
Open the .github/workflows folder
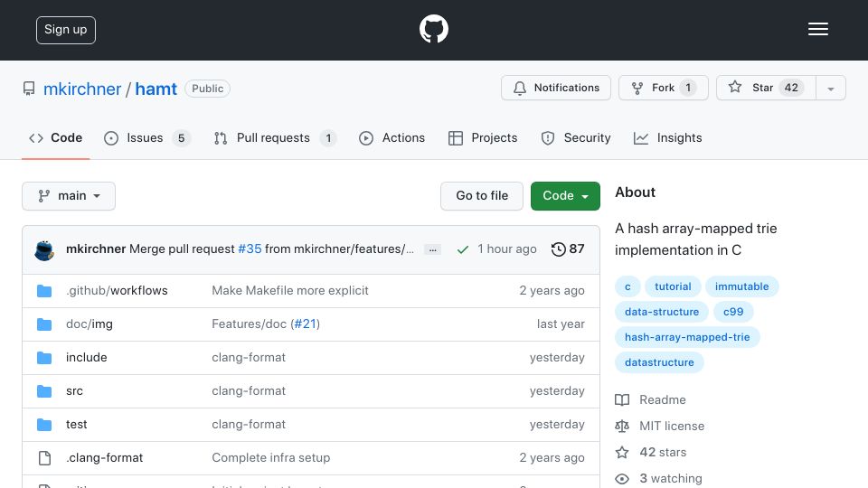pyautogui.click(x=117, y=290)
